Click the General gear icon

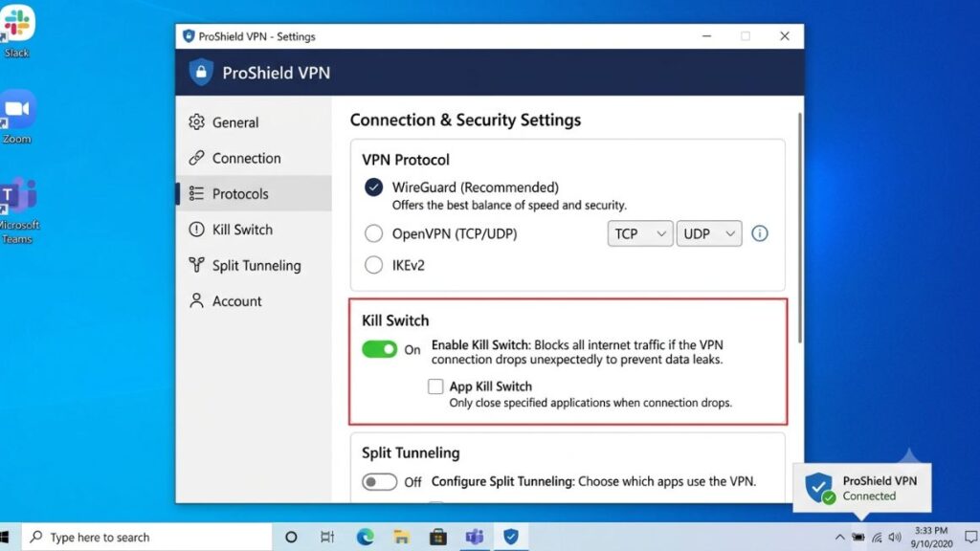[196, 121]
